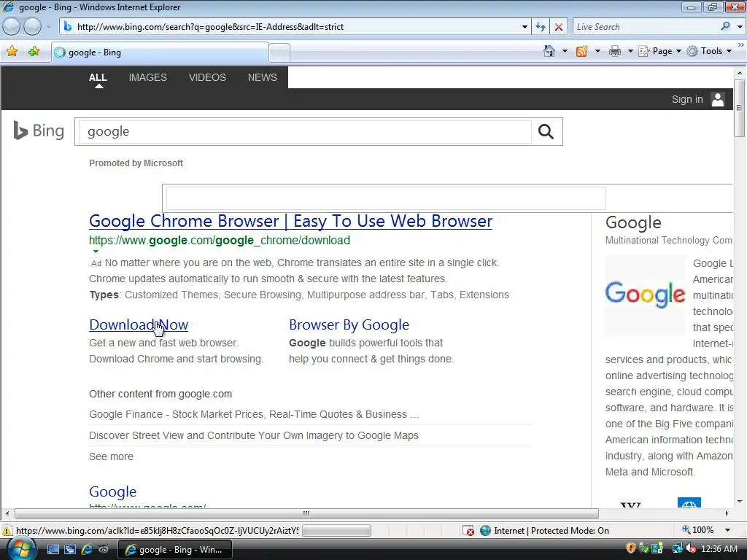Click the blocked pop-up status bar icon
747x560 pixels.
[468, 531]
